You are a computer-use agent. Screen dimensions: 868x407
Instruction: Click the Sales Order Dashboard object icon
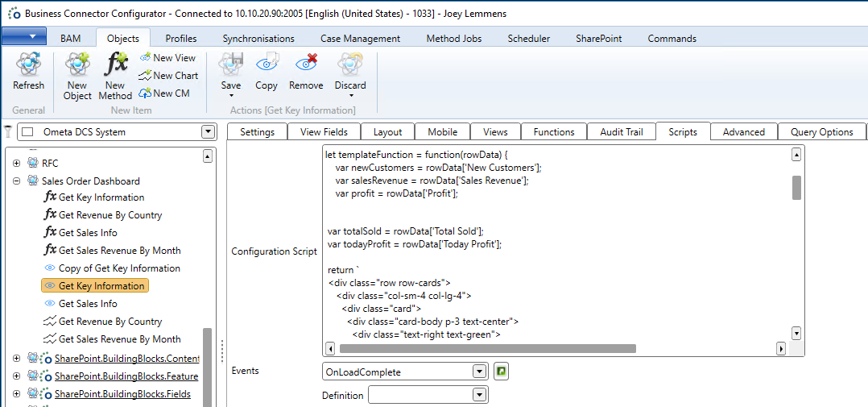[x=33, y=181]
